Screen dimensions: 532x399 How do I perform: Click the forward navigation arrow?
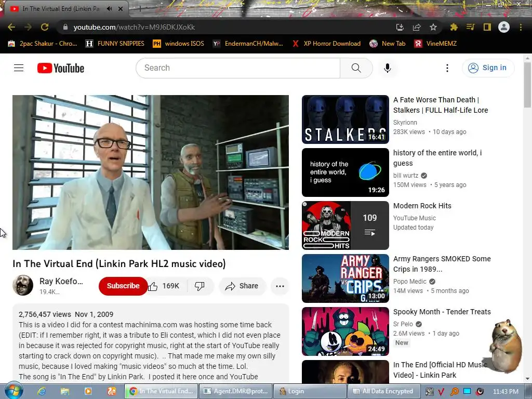coord(28,27)
